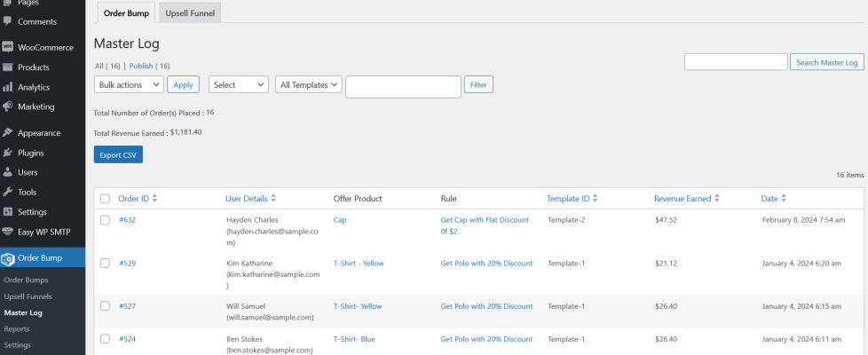Image resolution: width=868 pixels, height=355 pixels.
Task: Open the T-Shirt - Yellow product link
Action: click(357, 264)
